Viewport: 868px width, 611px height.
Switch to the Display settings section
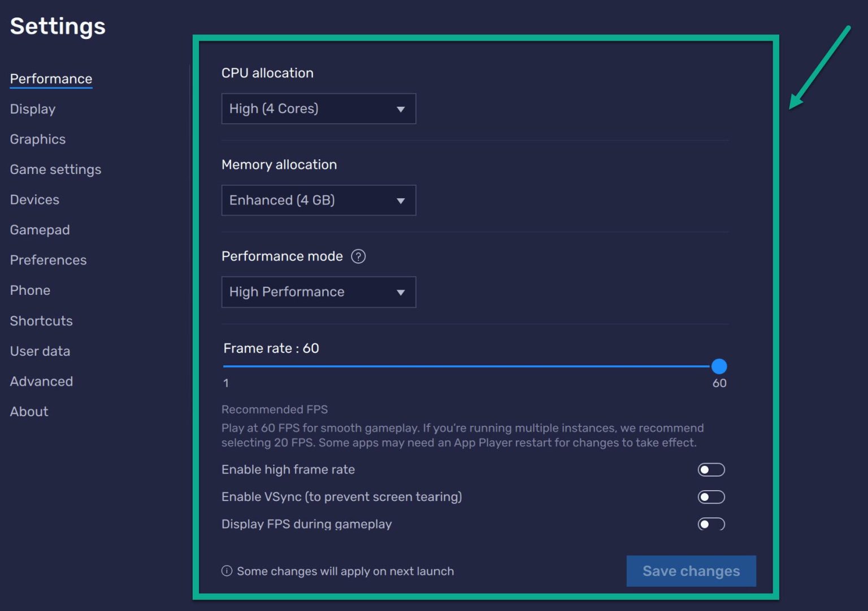point(32,109)
